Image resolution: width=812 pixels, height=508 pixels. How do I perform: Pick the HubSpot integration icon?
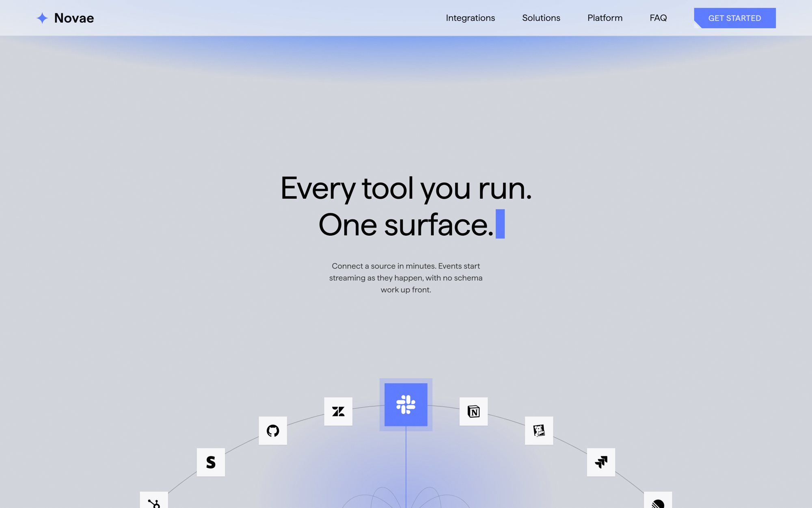154,500
